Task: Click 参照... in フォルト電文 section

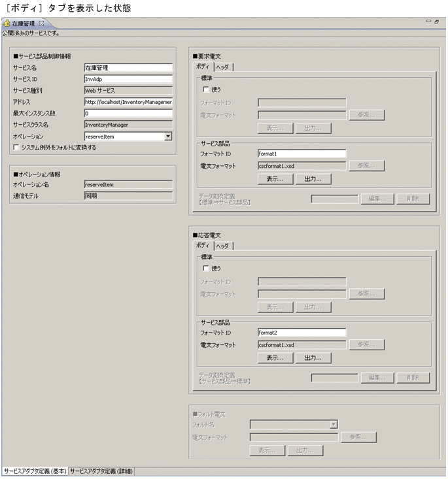Action: coord(358,437)
